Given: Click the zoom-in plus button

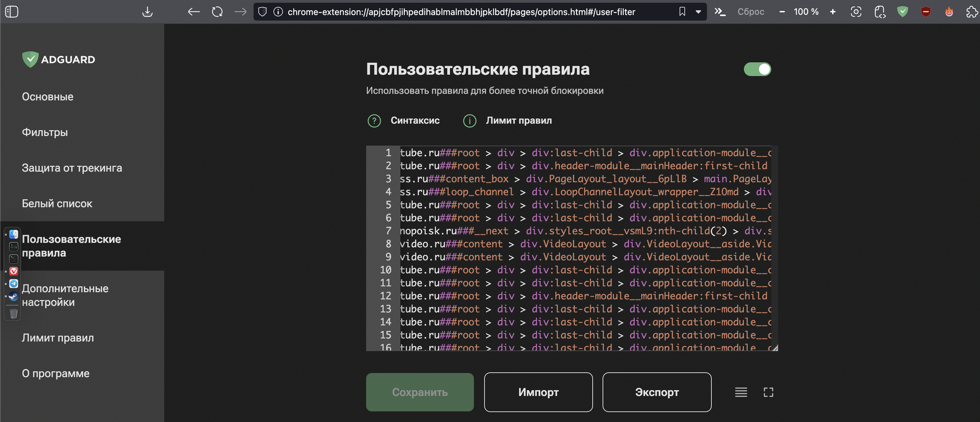Looking at the screenshot, I should click(x=833, y=12).
